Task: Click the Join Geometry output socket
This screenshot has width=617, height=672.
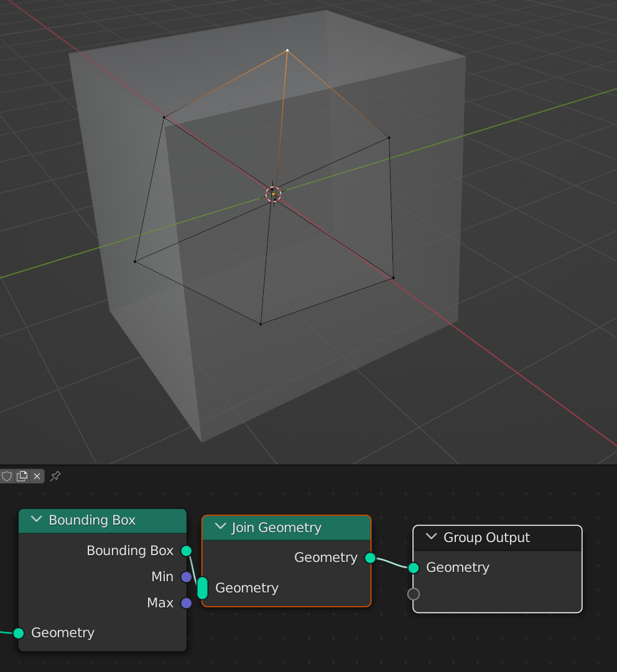Action: (371, 558)
